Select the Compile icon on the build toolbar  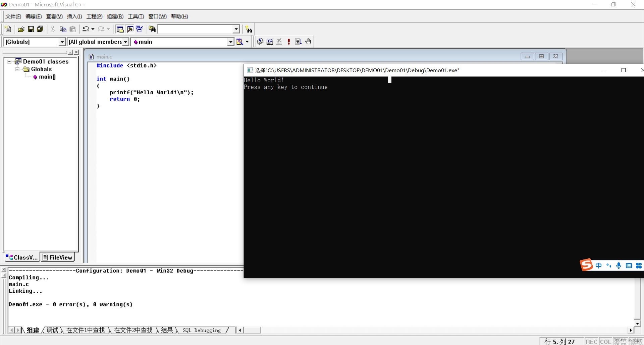[260, 41]
